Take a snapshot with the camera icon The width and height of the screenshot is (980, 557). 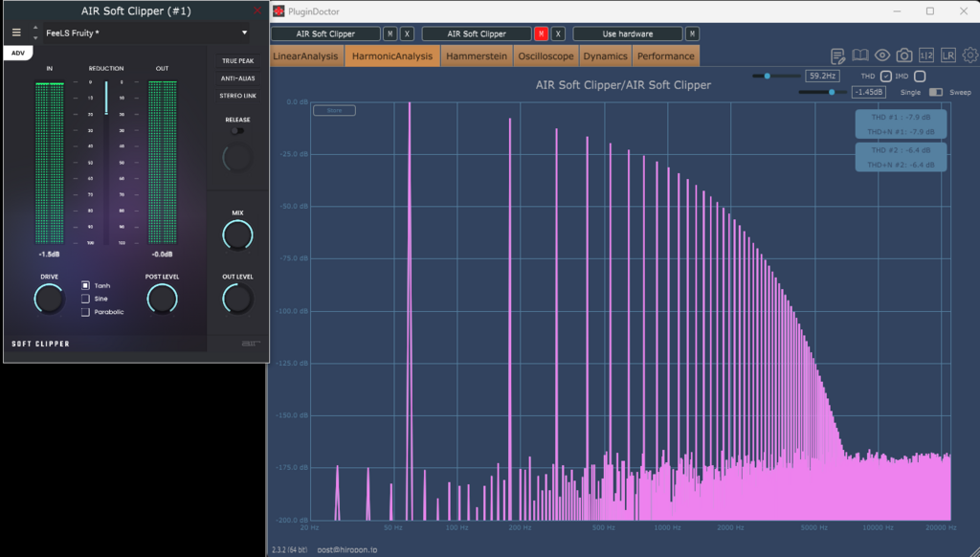(903, 56)
